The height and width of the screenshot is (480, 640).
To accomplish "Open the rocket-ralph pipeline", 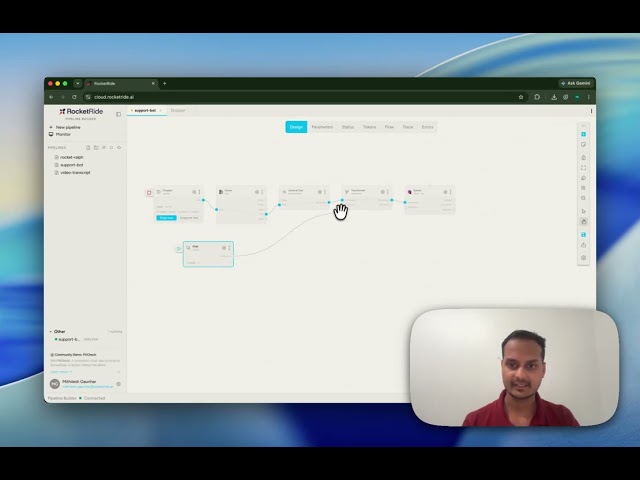I will [69, 157].
